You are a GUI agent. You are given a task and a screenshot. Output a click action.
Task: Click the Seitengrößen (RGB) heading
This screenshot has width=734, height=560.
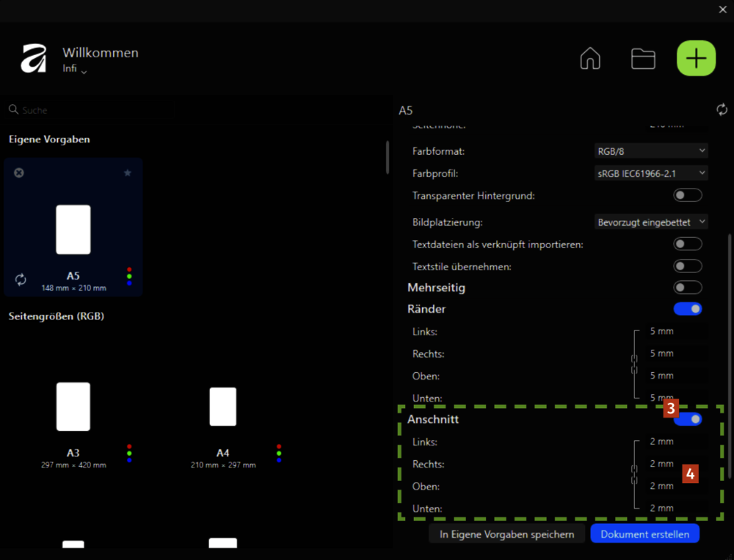click(57, 316)
